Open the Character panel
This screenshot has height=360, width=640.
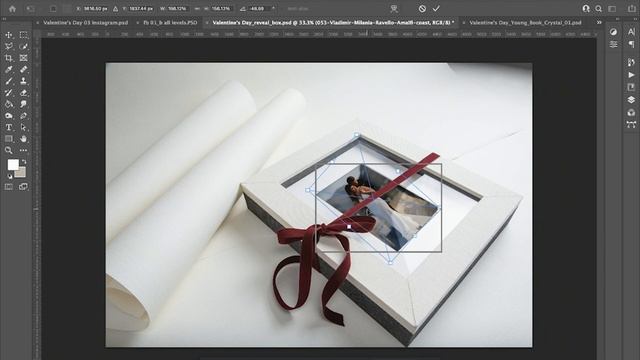pyautogui.click(x=631, y=32)
